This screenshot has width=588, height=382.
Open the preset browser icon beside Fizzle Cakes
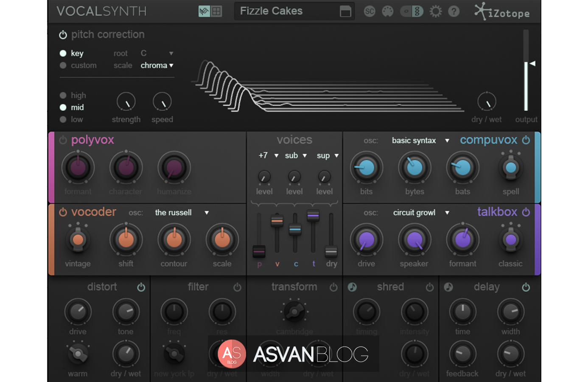(x=345, y=11)
